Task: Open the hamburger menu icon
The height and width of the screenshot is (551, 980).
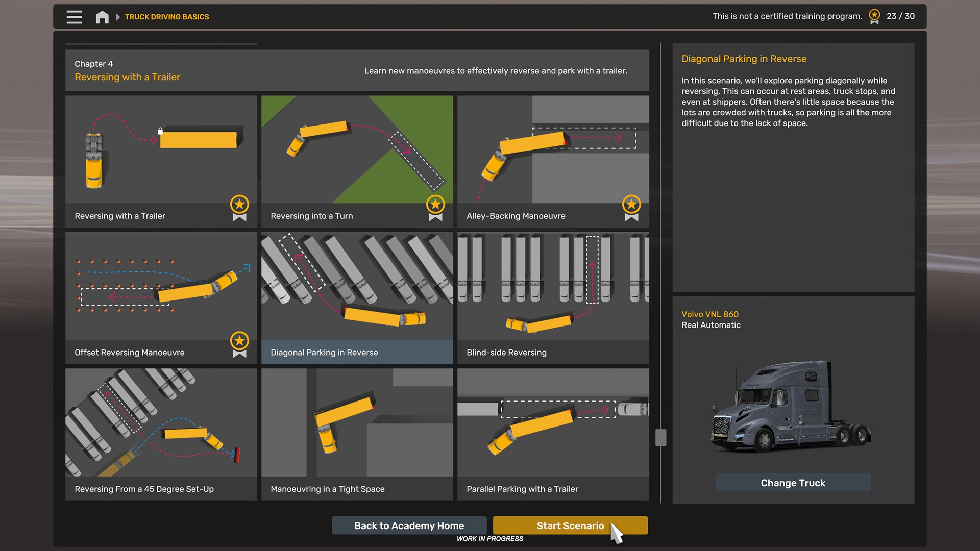Action: pyautogui.click(x=74, y=17)
